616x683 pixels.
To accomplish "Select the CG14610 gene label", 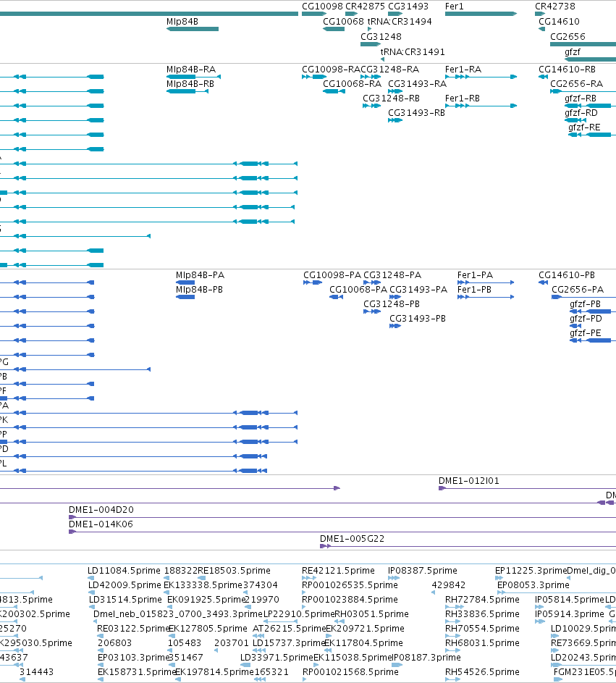I will [559, 21].
